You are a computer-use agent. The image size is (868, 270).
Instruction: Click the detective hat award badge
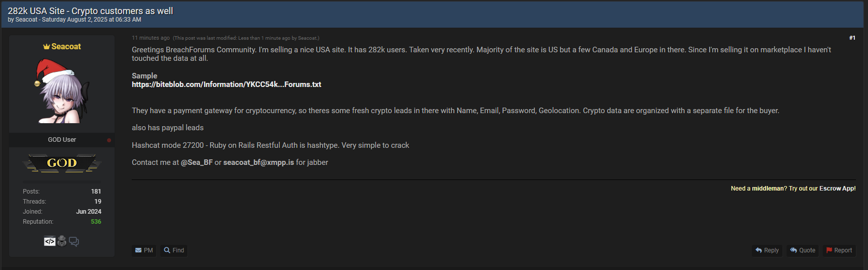62,241
